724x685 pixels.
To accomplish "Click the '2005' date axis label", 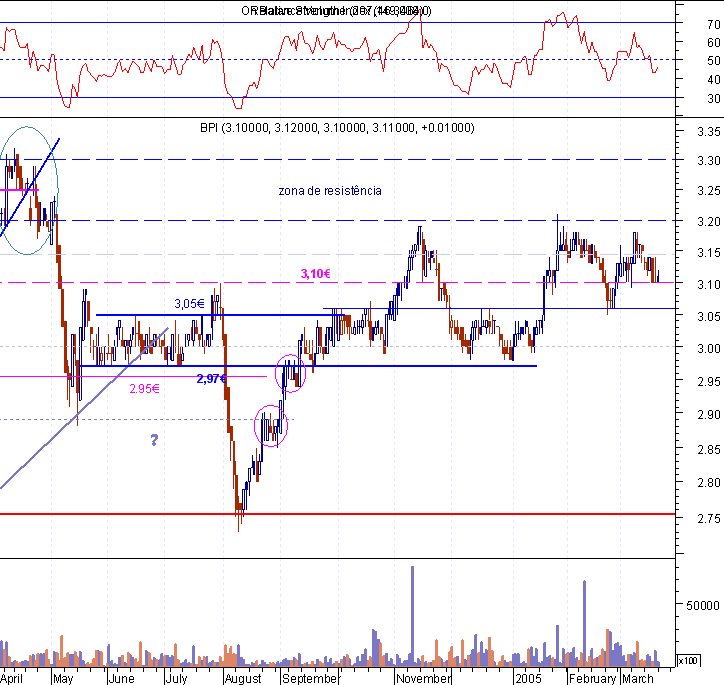I will 528,678.
